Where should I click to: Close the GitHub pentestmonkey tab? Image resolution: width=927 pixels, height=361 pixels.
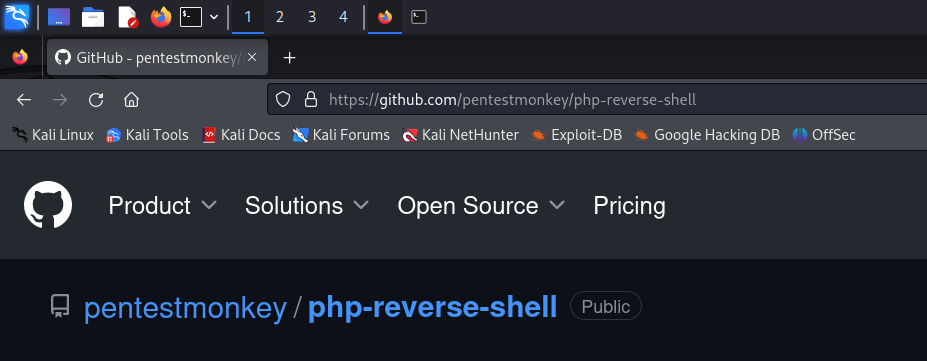coord(252,57)
